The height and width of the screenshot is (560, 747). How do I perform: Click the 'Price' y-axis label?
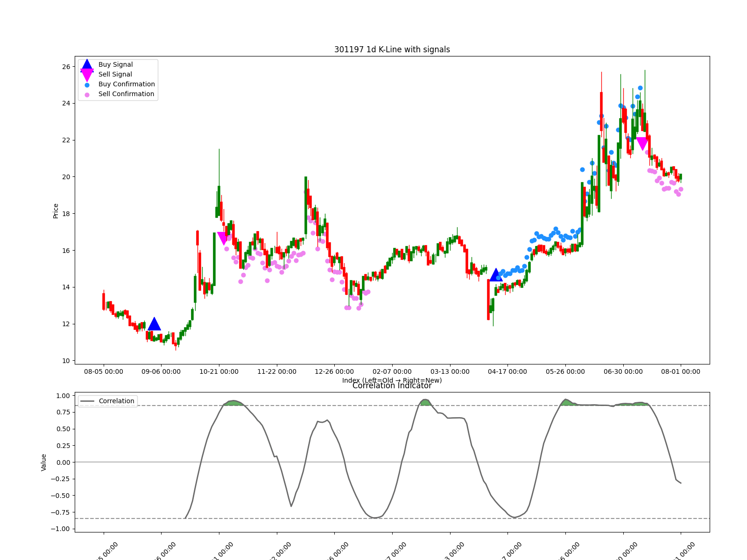(x=56, y=211)
